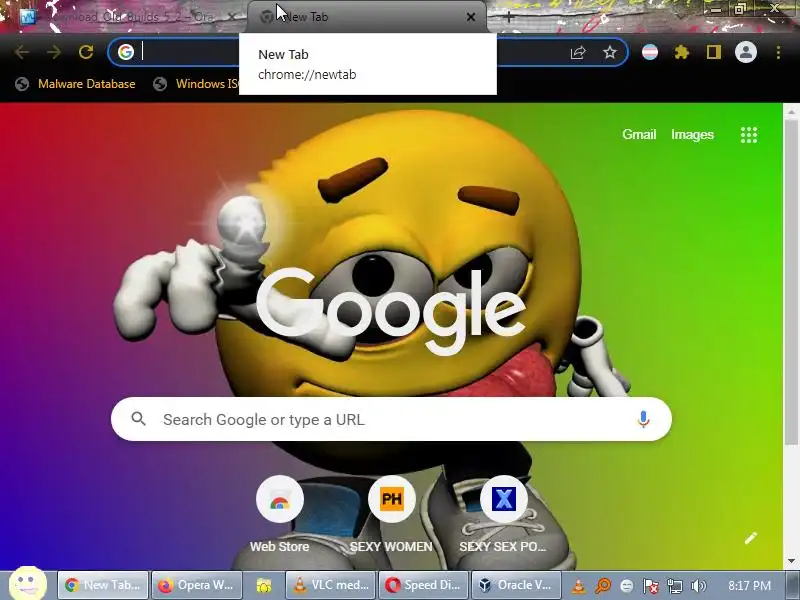Click the magnifier icon in search box
The image size is (800, 600).
[138, 419]
